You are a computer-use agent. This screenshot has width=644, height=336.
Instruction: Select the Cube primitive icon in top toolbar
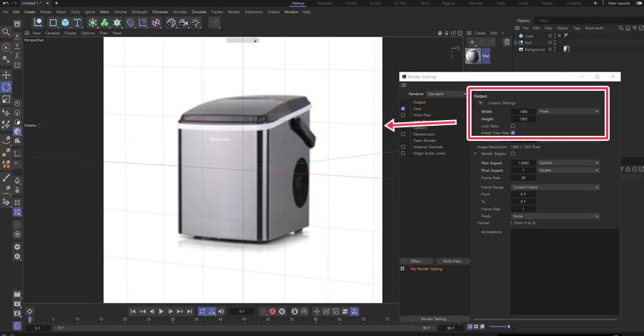[65, 23]
